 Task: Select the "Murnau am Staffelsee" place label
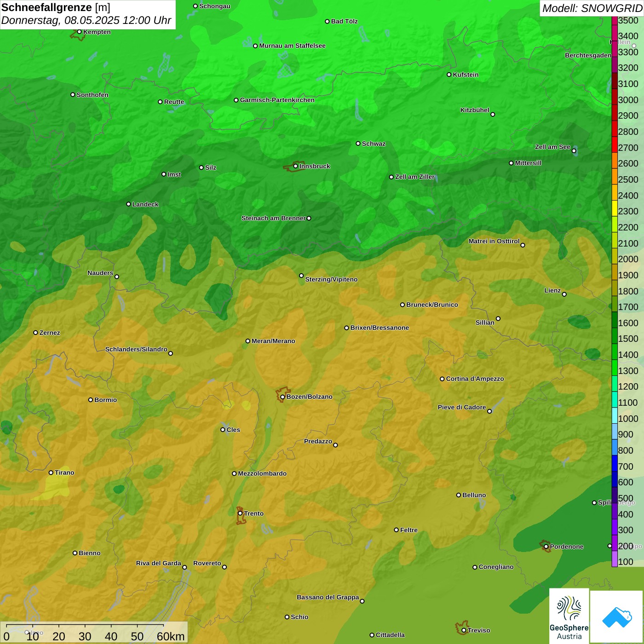coord(293,46)
